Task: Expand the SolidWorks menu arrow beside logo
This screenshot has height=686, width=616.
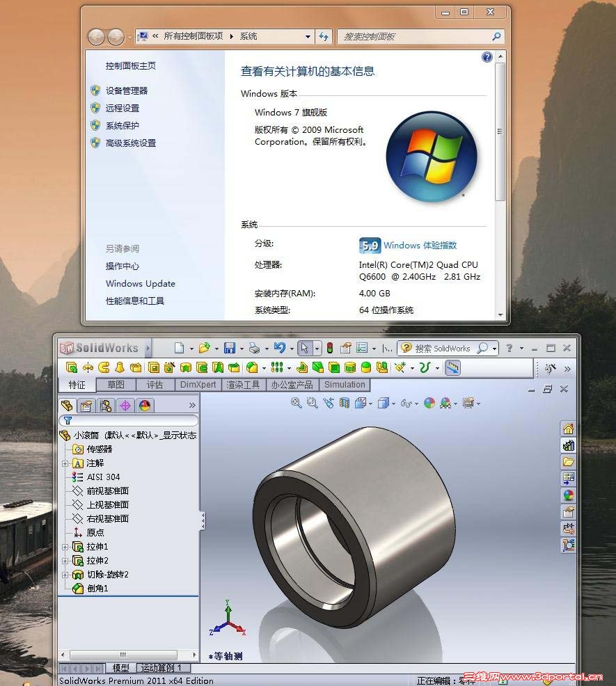Action: tap(148, 349)
